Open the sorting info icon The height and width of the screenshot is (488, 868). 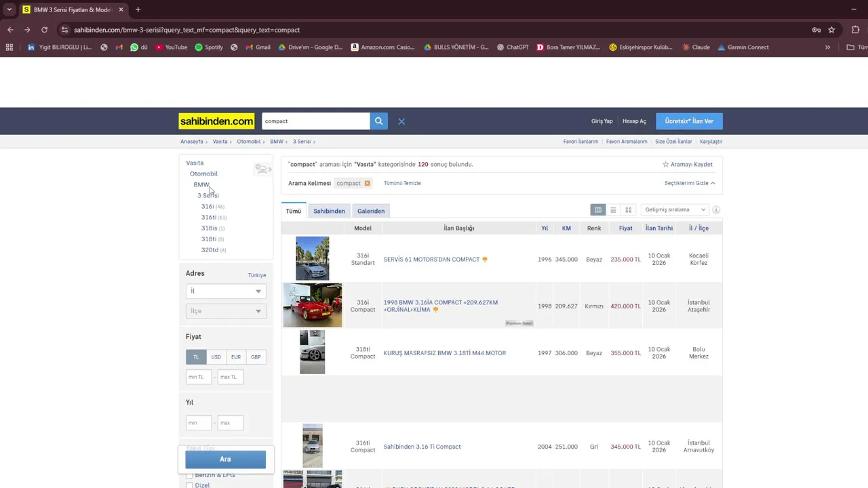716,210
